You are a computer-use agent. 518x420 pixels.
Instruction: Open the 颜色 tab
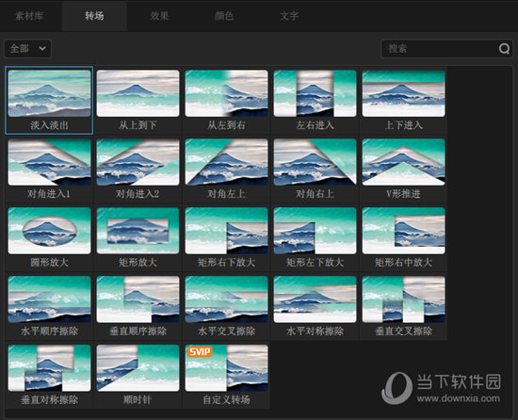[224, 15]
